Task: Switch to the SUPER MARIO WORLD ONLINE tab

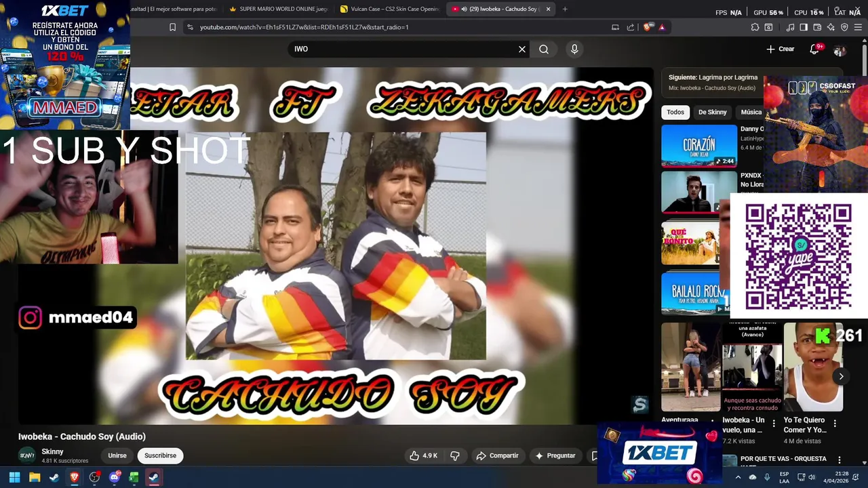Action: point(278,9)
